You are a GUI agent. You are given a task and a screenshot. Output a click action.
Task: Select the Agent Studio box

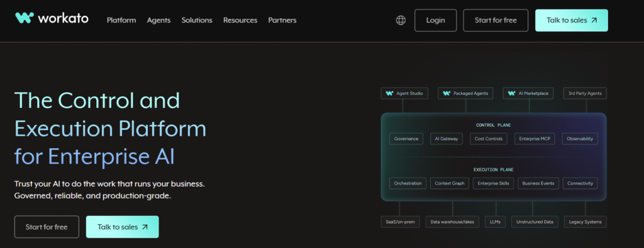click(404, 94)
